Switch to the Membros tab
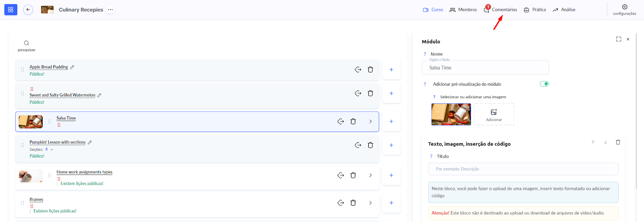Screen dimensions: 644x222 pos(463,10)
